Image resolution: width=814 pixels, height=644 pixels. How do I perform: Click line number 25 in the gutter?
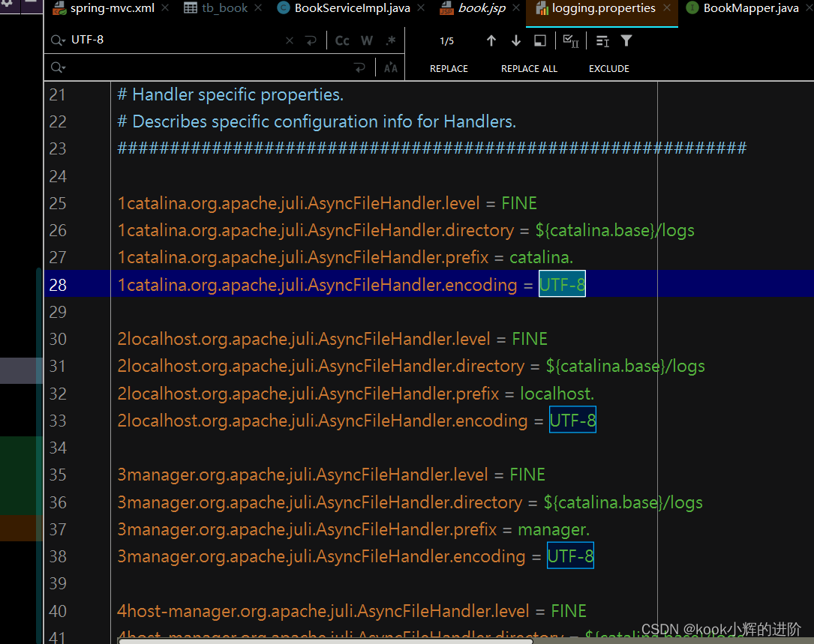(58, 203)
